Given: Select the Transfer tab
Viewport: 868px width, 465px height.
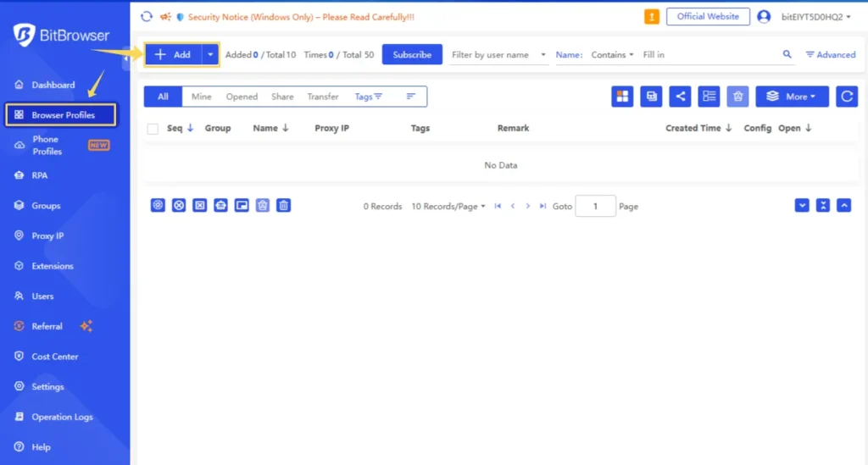Looking at the screenshot, I should [x=323, y=97].
